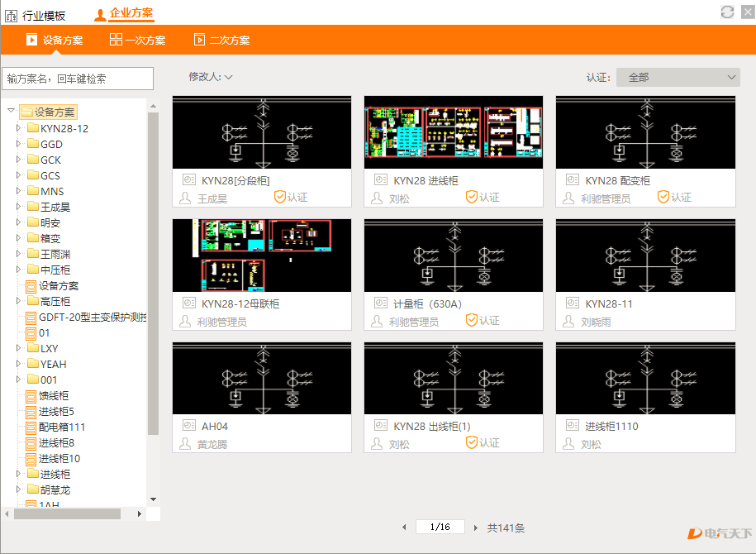Go to the previous page arrow
Image resolution: width=756 pixels, height=554 pixels.
404,528
